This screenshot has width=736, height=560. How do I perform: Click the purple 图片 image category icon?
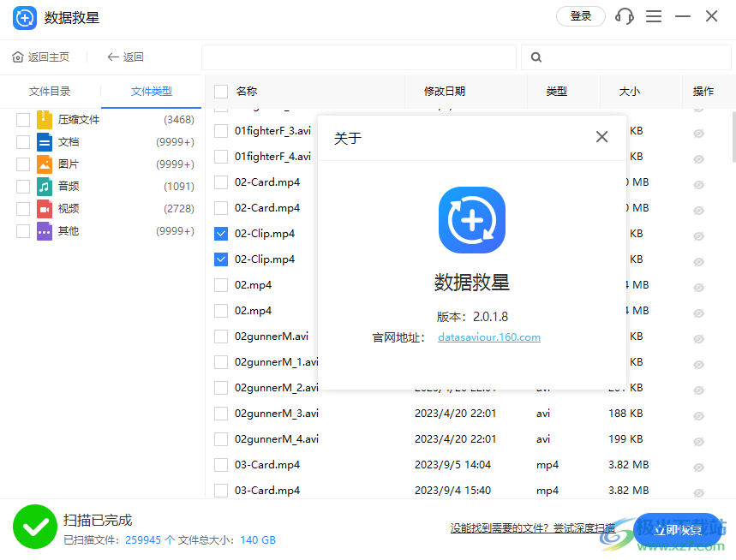click(45, 164)
